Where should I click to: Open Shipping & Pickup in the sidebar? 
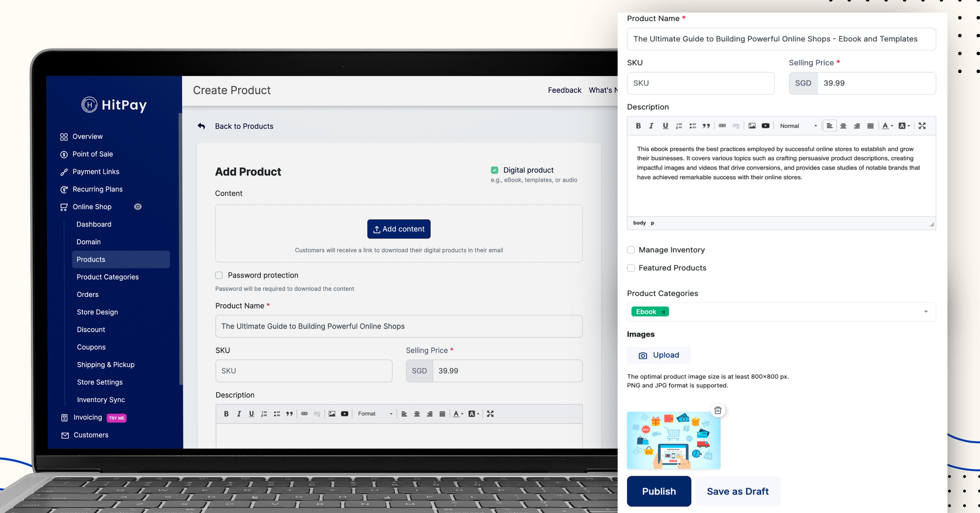coord(106,365)
